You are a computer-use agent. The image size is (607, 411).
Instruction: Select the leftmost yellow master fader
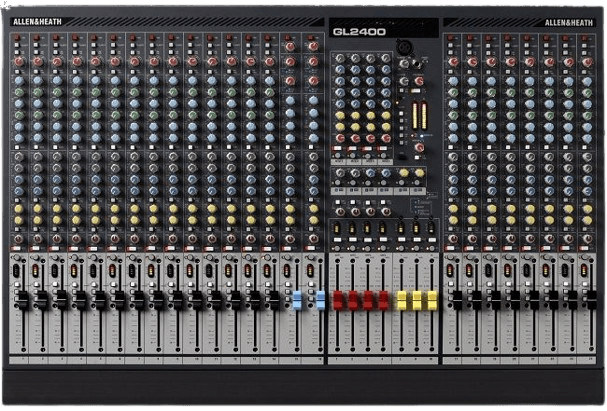(x=402, y=298)
